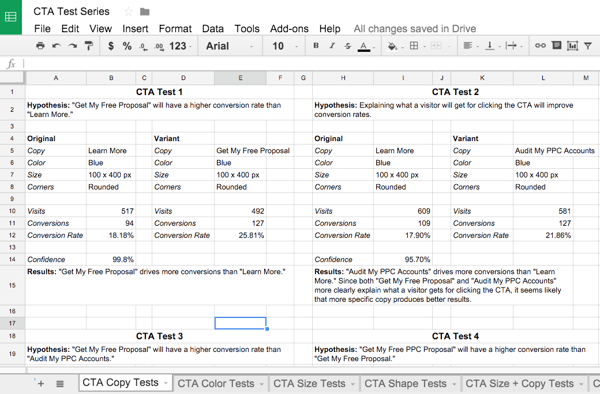Toggle Strikethrough formatting
This screenshot has height=394, width=600.
click(347, 46)
